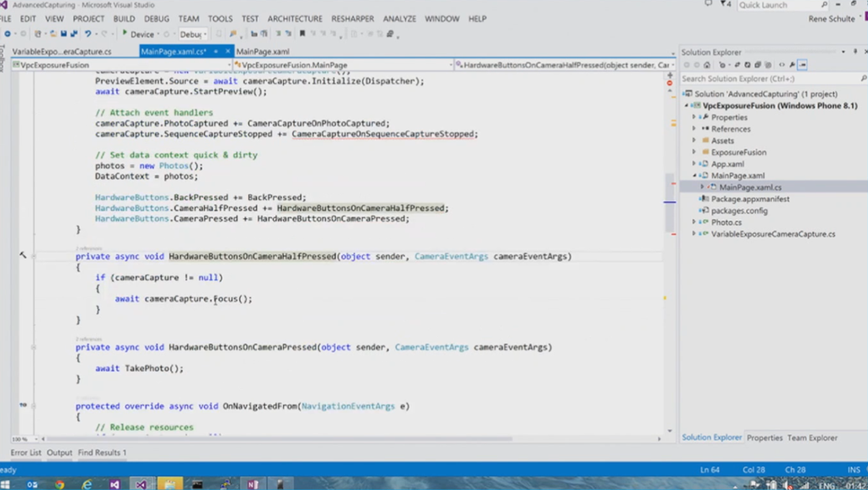Open the Error List tab
This screenshot has height=490, width=868.
26,453
